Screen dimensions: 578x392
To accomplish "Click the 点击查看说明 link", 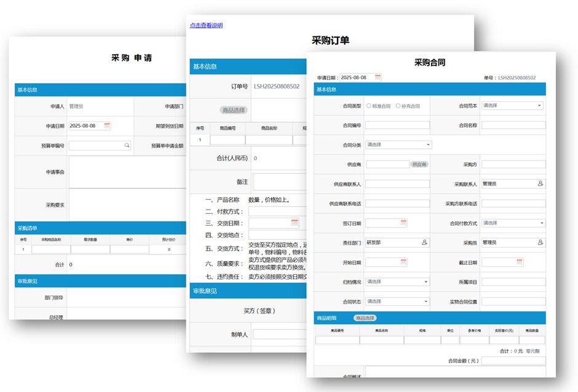I will point(206,26).
